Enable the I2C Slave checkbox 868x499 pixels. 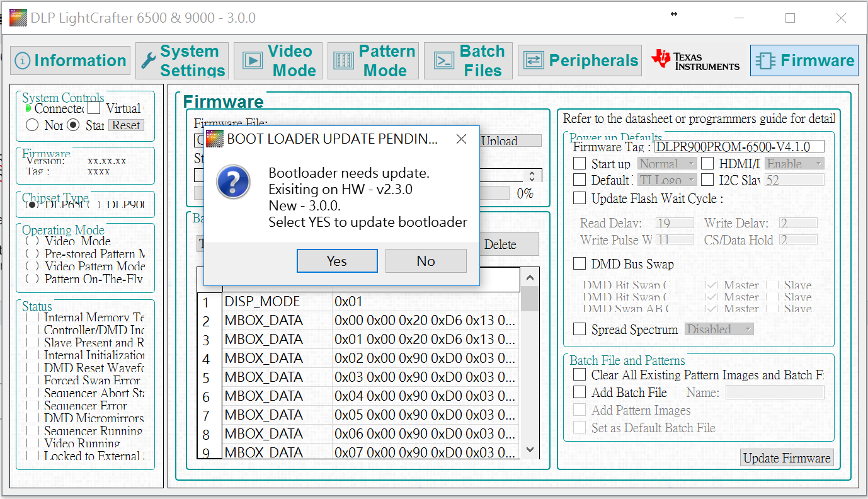tap(707, 180)
